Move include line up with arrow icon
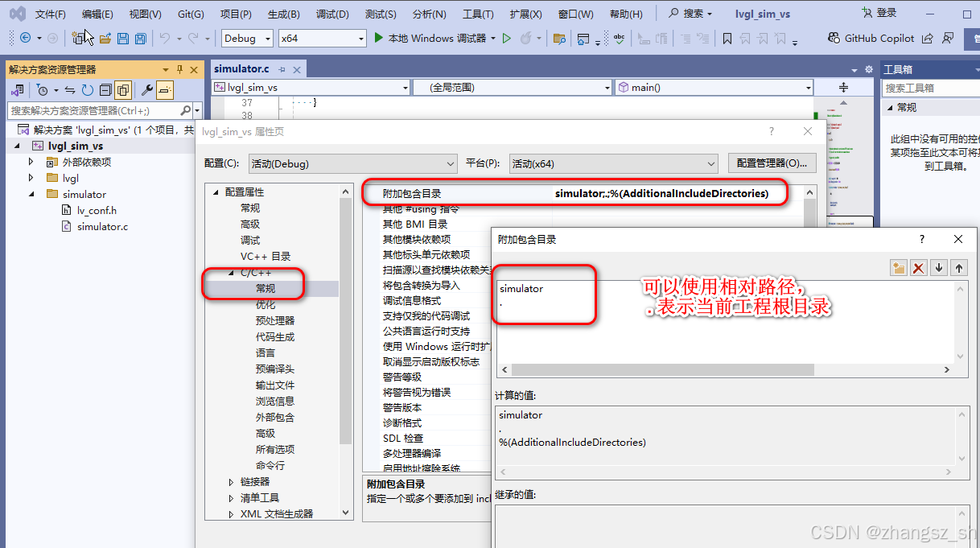980x548 pixels. tap(958, 268)
